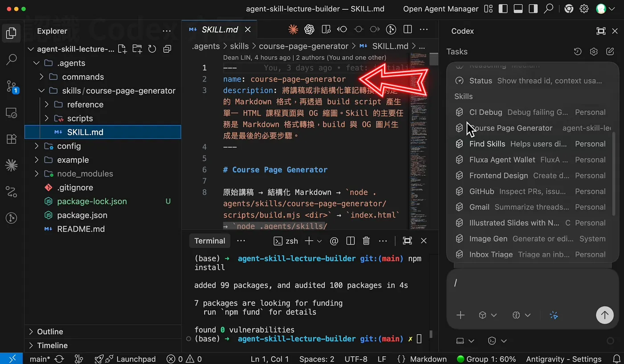Create a new file in Explorer
The width and height of the screenshot is (624, 364).
tap(122, 49)
